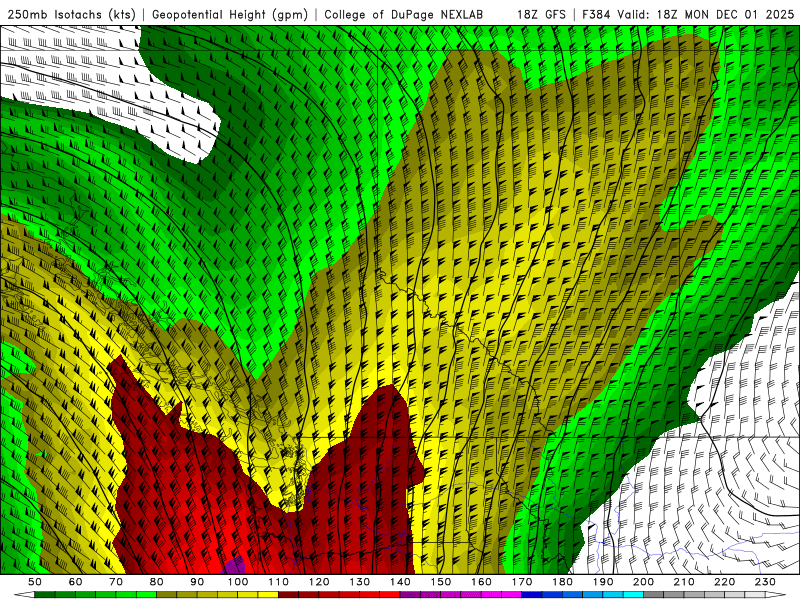The height and width of the screenshot is (600, 800).
Task: Select the purple swatch starting at 140 kts
Action: click(410, 595)
